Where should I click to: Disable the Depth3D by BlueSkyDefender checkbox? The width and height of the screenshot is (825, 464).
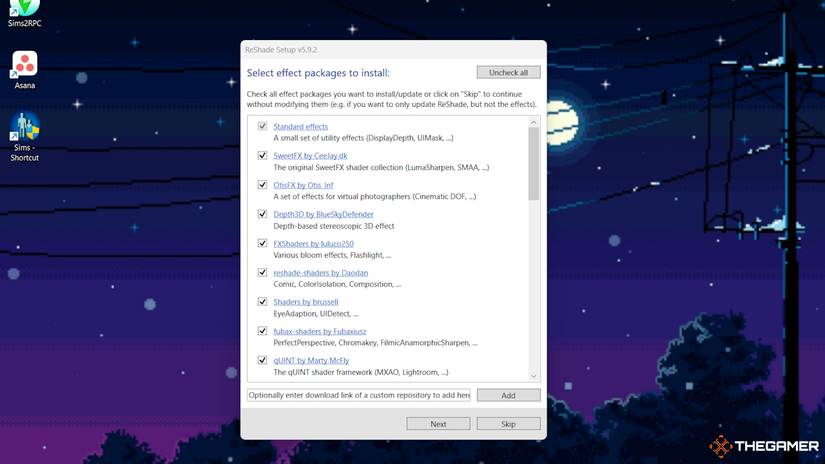point(262,214)
